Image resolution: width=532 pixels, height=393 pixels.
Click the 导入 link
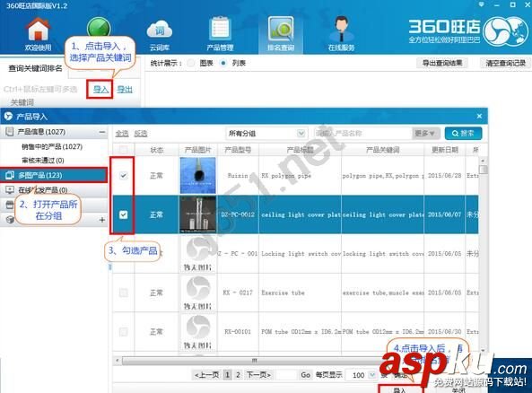tap(100, 89)
